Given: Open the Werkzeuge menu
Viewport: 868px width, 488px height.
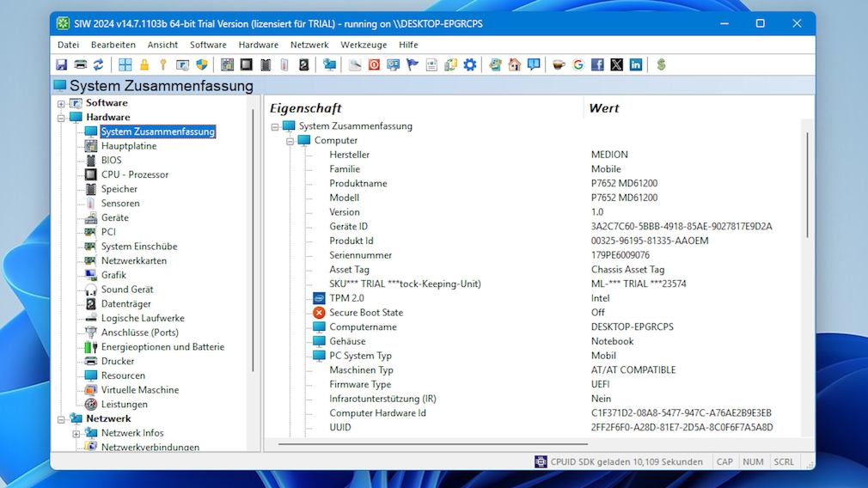Looking at the screenshot, I should click(x=364, y=45).
